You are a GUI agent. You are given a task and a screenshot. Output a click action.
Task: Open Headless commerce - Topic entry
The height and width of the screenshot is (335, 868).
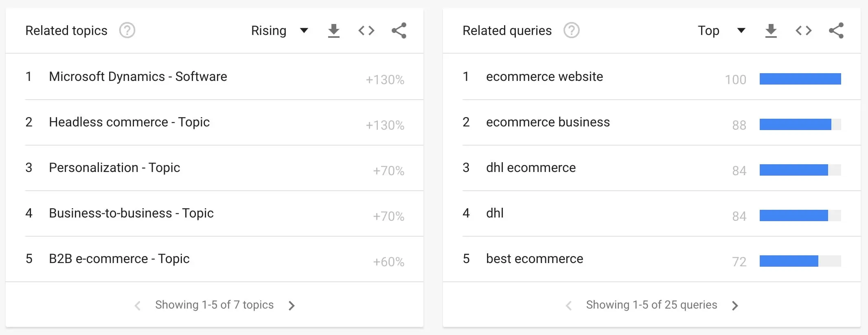[129, 122]
